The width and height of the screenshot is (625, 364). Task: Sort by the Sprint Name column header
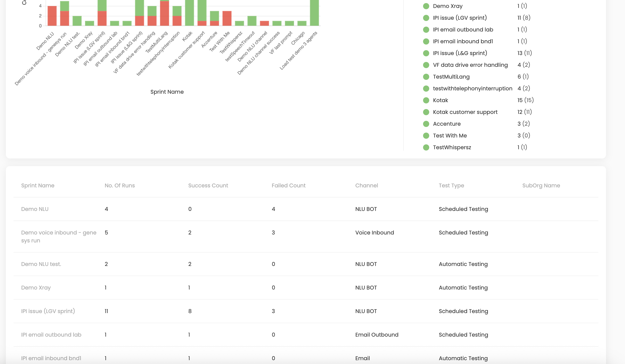coord(38,186)
